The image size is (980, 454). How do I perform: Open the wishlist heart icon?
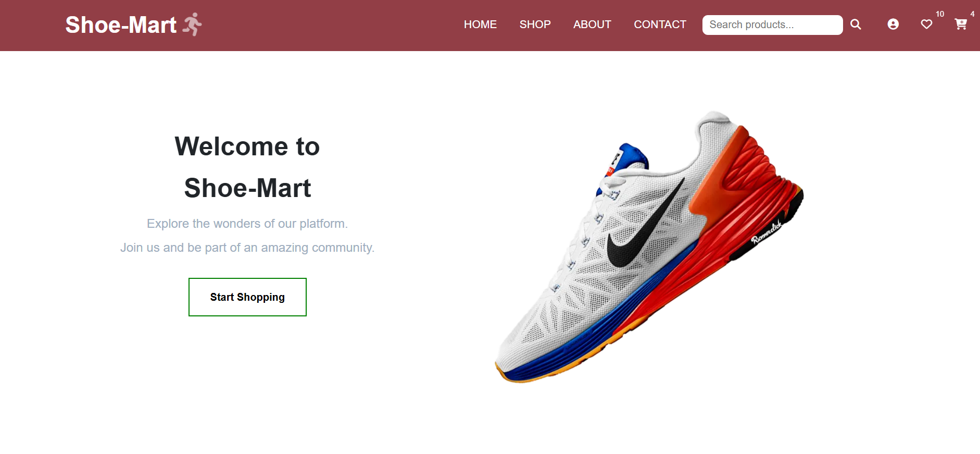click(926, 24)
